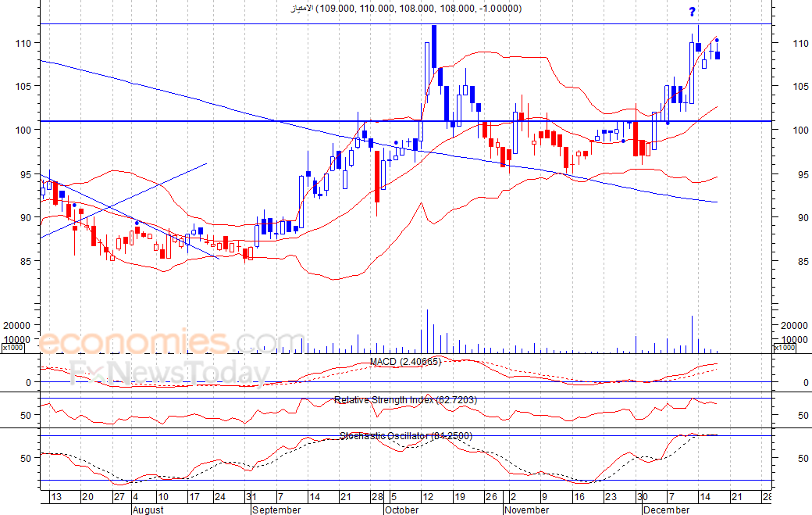Click the September month label
This screenshot has width=812, height=515.
276,510
